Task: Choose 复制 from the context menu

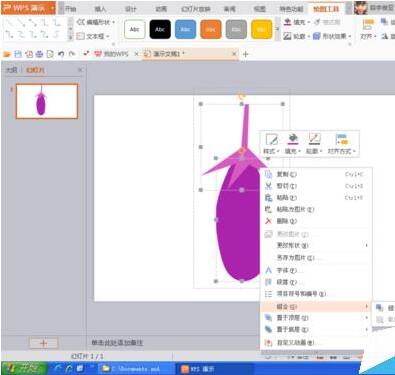Action: click(x=316, y=174)
